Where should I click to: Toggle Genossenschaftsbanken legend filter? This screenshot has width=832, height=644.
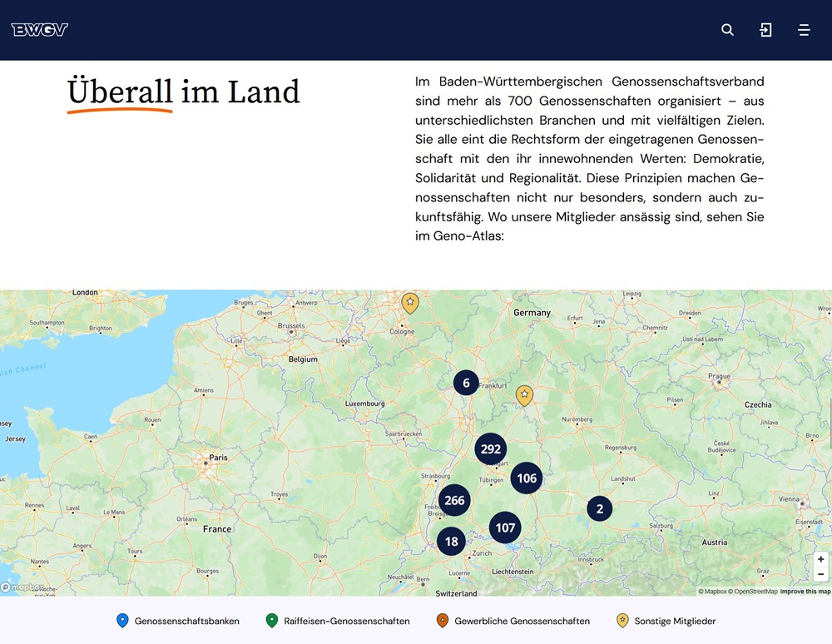click(x=178, y=621)
